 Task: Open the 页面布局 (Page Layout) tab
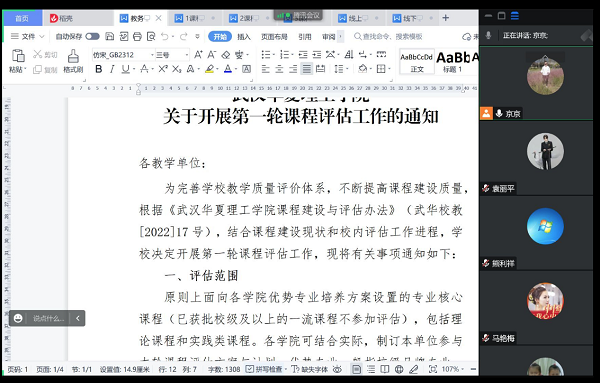[274, 37]
